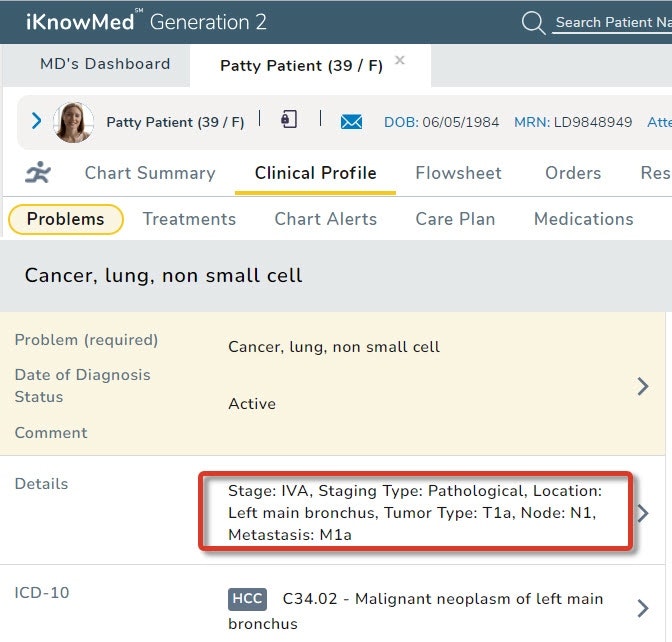Select the Flowsheet tab

tap(458, 173)
